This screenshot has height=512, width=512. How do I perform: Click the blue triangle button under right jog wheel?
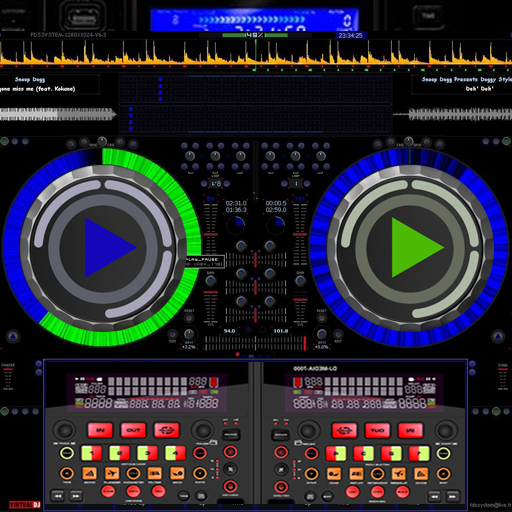[x=498, y=337]
